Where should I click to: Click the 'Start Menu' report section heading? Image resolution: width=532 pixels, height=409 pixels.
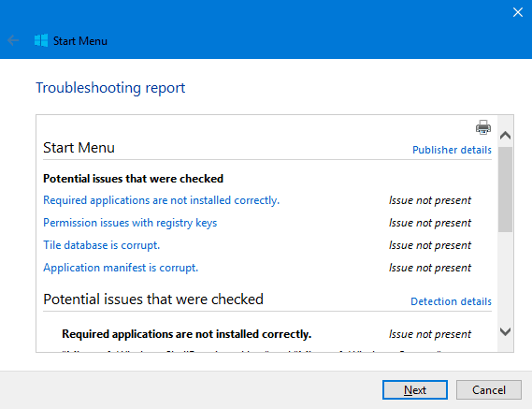[x=79, y=148]
